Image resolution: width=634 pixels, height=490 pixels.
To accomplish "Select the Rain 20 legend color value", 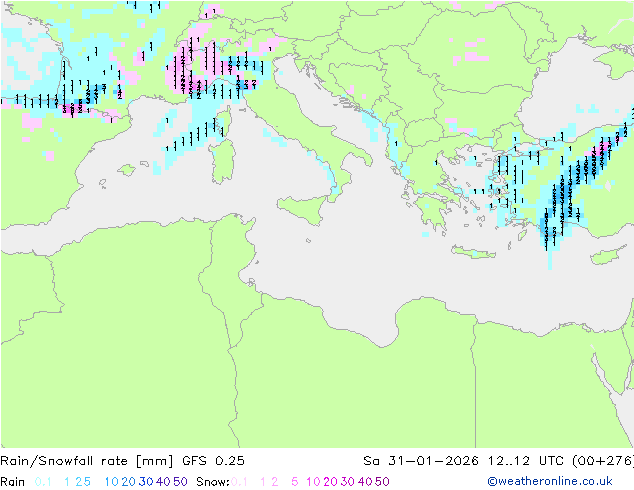I will click(128, 482).
